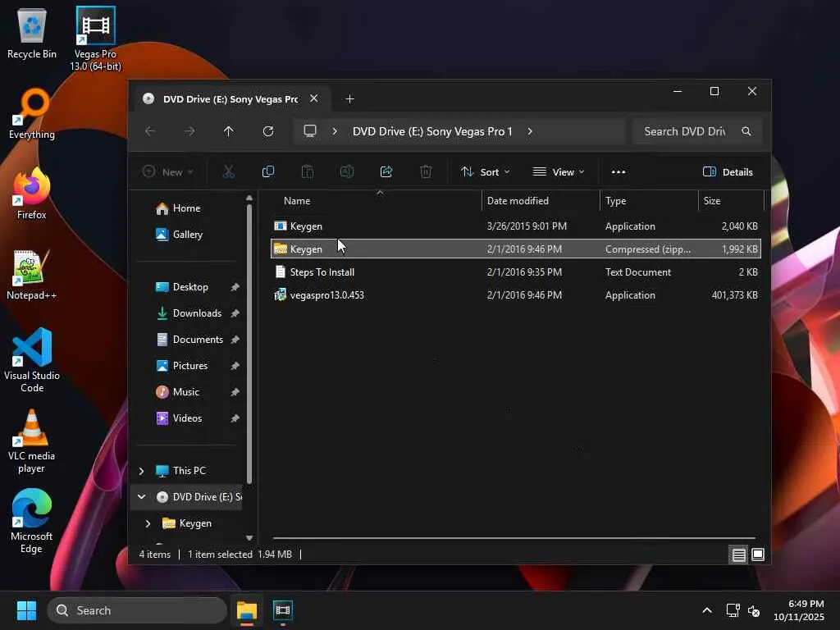Open the Sort dropdown
This screenshot has height=630, width=840.
[x=486, y=172]
